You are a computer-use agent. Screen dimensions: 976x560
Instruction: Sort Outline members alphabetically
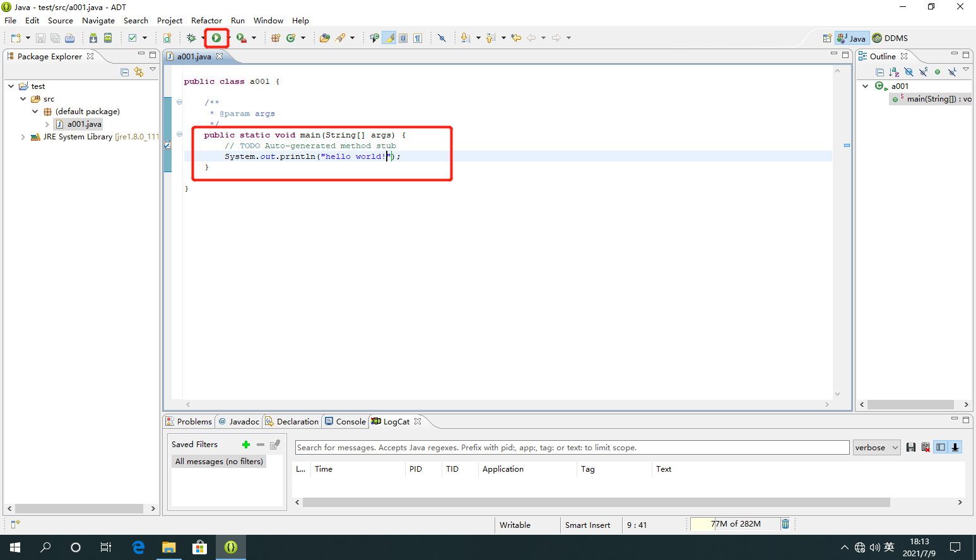tap(894, 72)
